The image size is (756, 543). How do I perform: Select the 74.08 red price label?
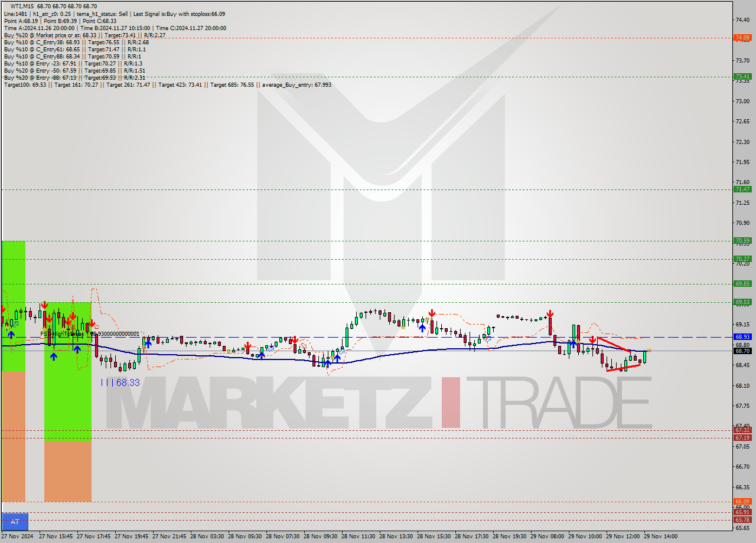coord(742,37)
